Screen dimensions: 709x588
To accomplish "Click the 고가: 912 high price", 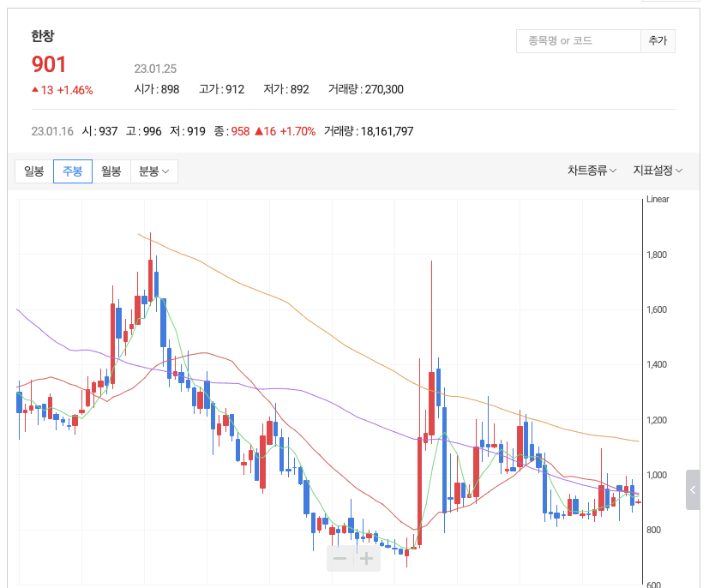I will [221, 89].
